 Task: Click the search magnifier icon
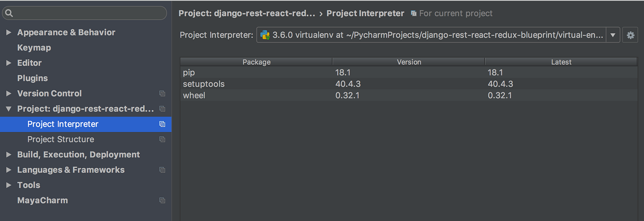pyautogui.click(x=9, y=13)
